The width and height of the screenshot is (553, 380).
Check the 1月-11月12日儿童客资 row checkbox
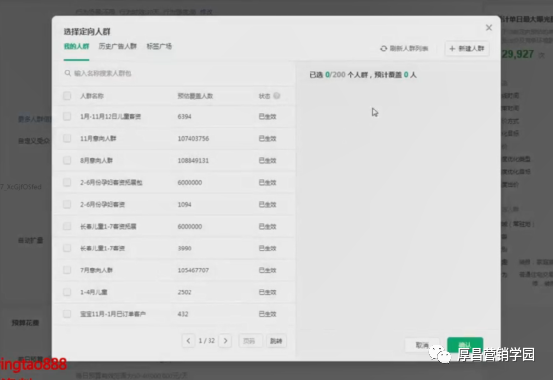(67, 116)
